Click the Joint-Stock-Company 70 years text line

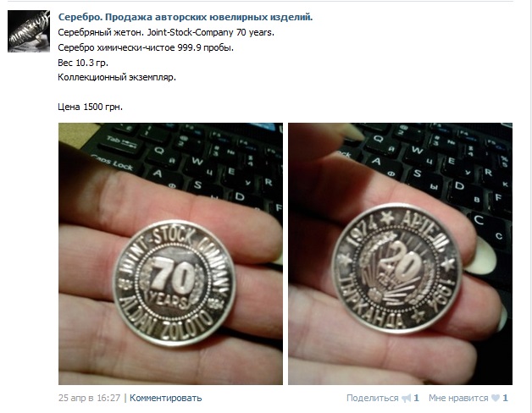(166, 32)
